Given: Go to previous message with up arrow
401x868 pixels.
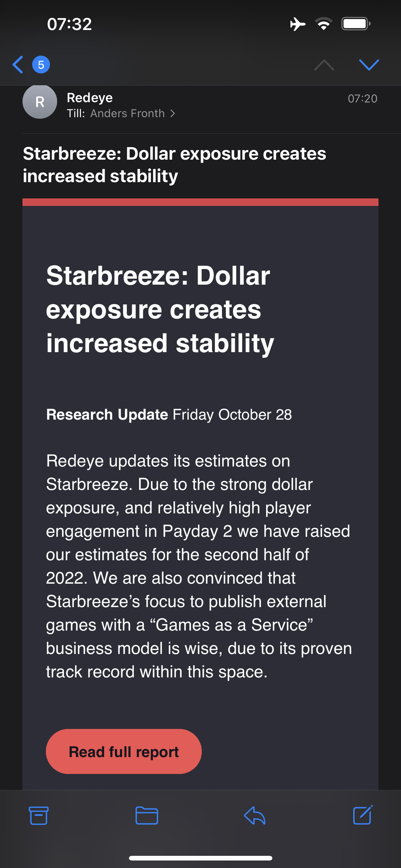Looking at the screenshot, I should click(x=324, y=65).
